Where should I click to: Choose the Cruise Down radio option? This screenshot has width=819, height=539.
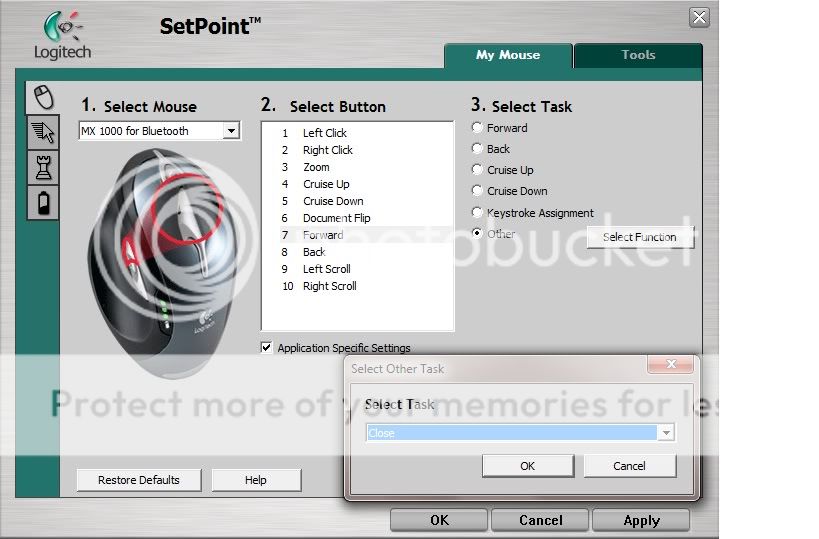pyautogui.click(x=477, y=191)
